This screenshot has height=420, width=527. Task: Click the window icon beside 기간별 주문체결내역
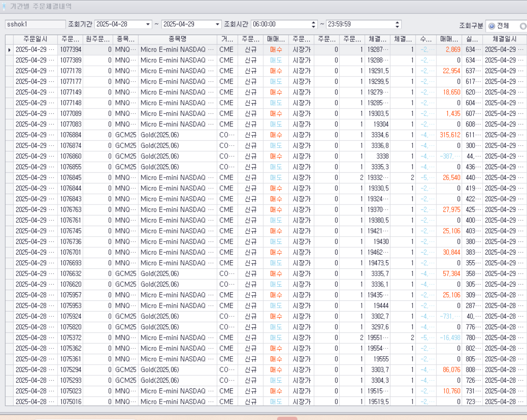point(4,7)
